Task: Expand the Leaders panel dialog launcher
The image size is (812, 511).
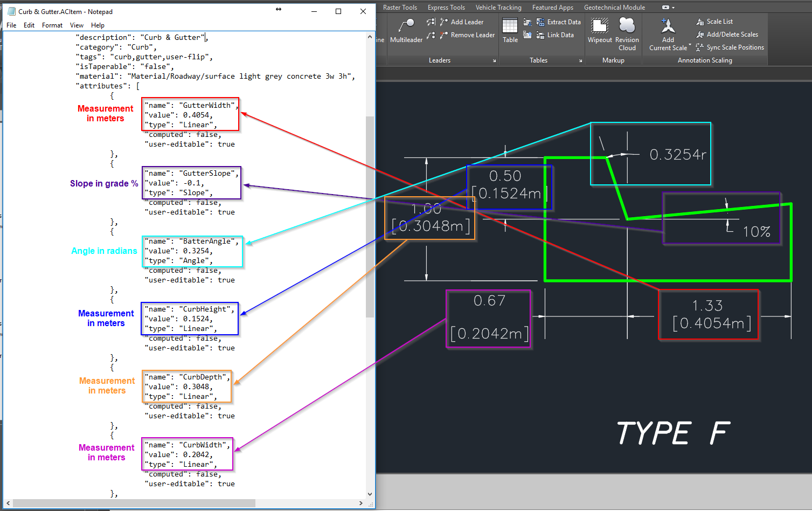Action: [494, 60]
